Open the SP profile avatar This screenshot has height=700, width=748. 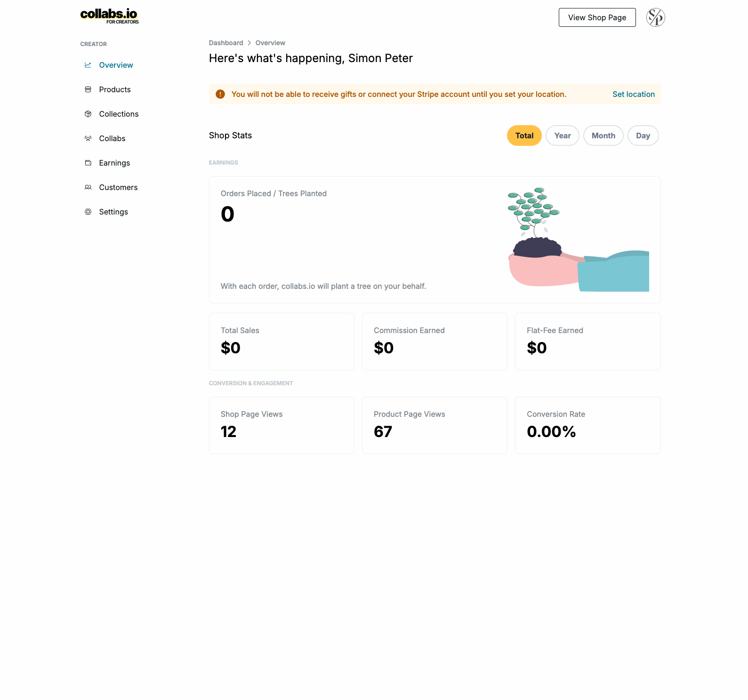point(655,17)
